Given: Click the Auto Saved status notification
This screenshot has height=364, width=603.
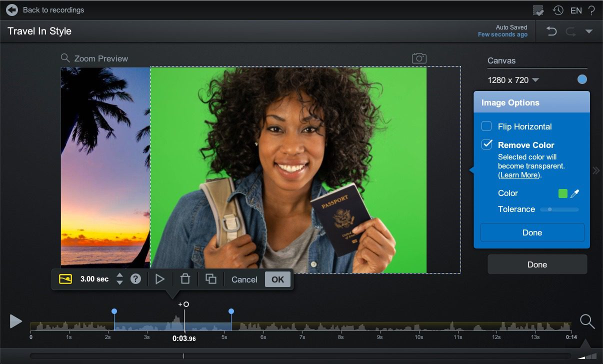Looking at the screenshot, I should pyautogui.click(x=502, y=30).
